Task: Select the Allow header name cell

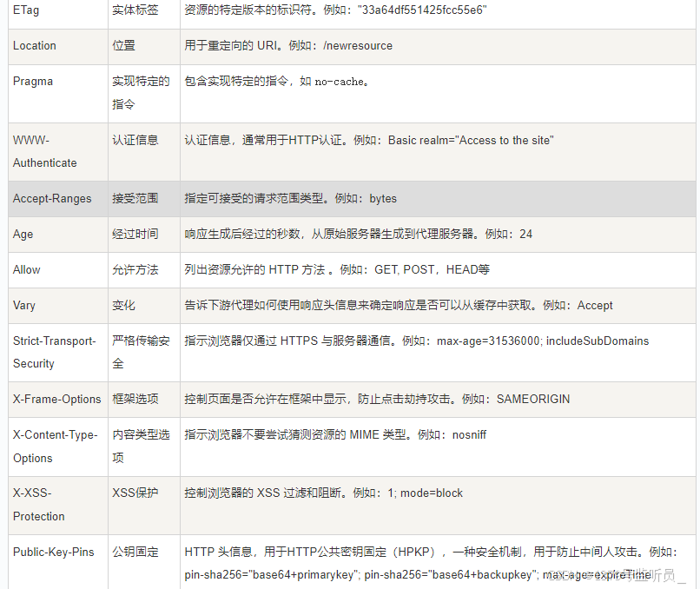Action: (58, 270)
